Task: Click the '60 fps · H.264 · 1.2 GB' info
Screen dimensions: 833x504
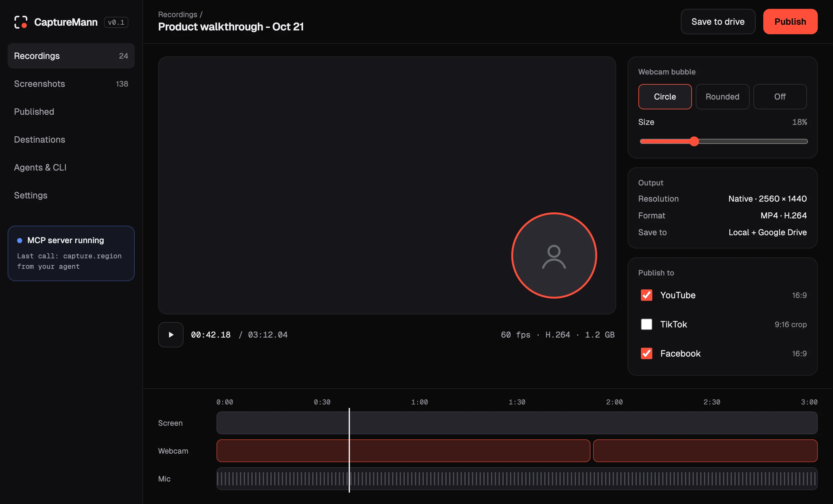Action: click(558, 335)
